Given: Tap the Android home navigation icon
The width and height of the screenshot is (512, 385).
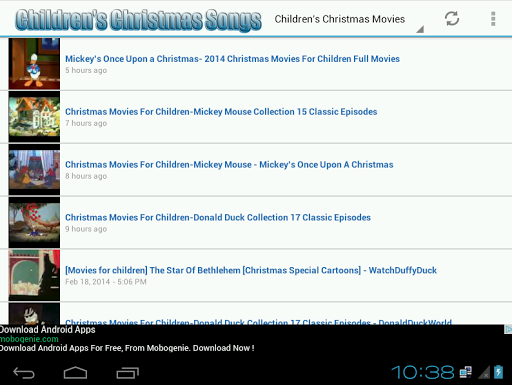Looking at the screenshot, I should click(x=75, y=373).
